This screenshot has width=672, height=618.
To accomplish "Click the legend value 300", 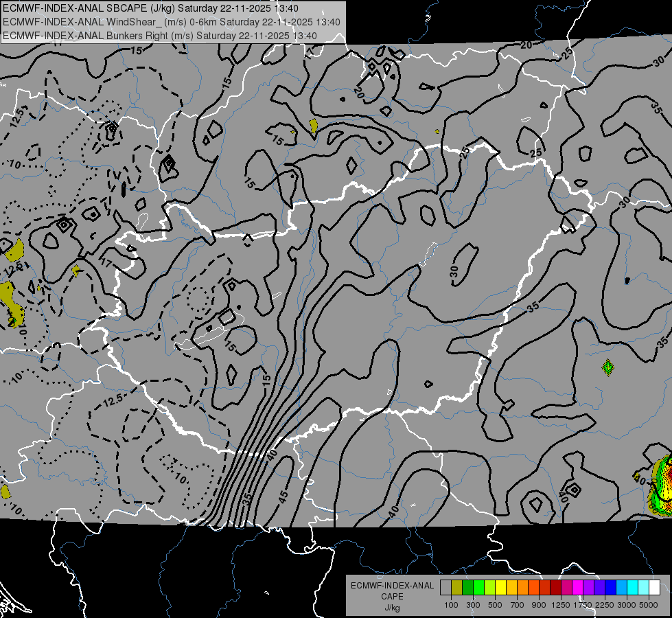I will coord(473,605).
